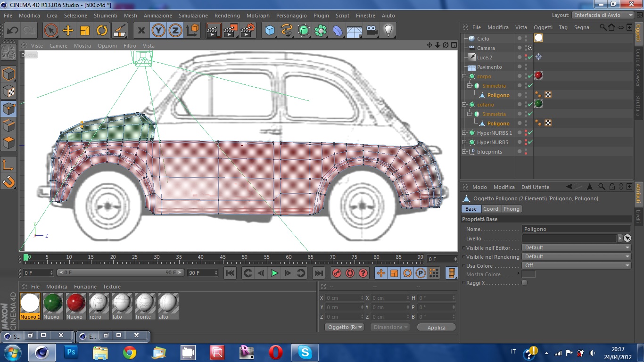Select the red material swatch

click(x=75, y=303)
